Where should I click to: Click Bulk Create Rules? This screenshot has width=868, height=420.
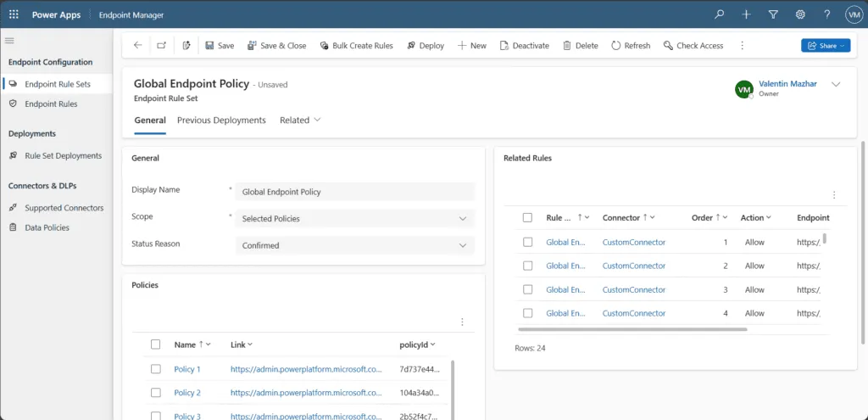tap(357, 46)
